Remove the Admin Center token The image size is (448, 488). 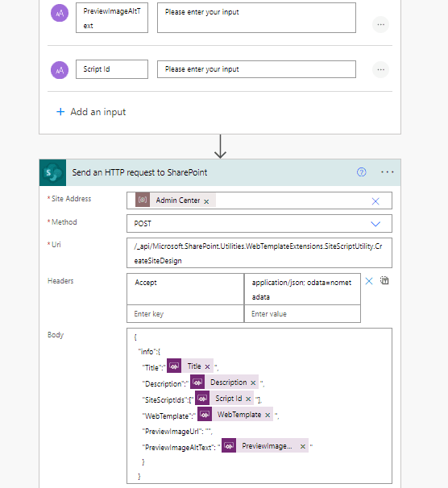pos(206,201)
